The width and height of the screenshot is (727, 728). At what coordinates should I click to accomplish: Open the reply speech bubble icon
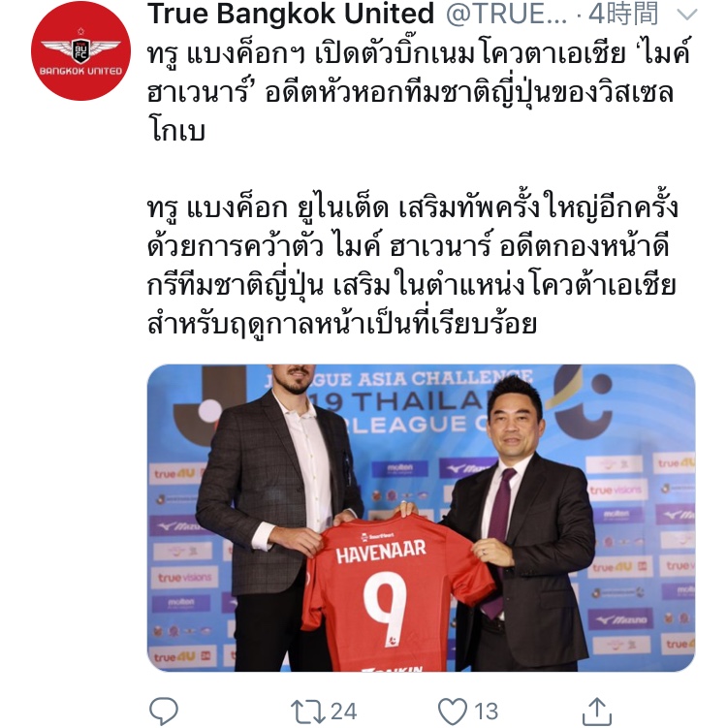point(164,711)
